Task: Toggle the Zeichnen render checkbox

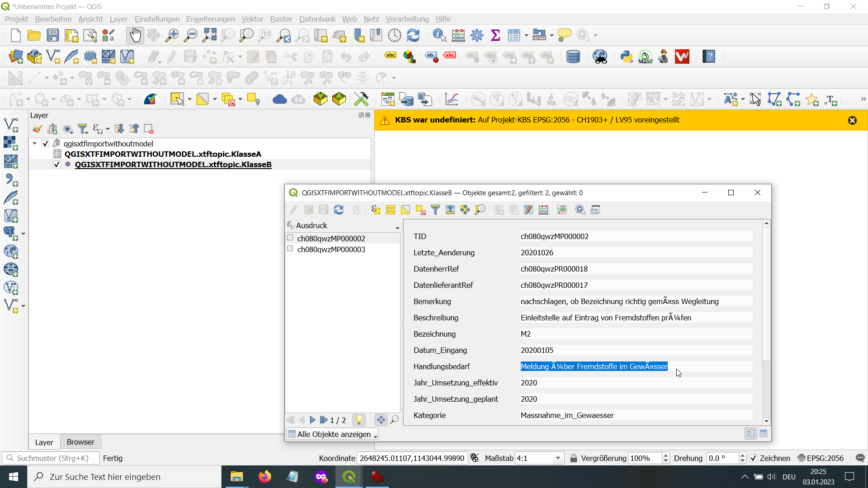Action: pos(753,458)
